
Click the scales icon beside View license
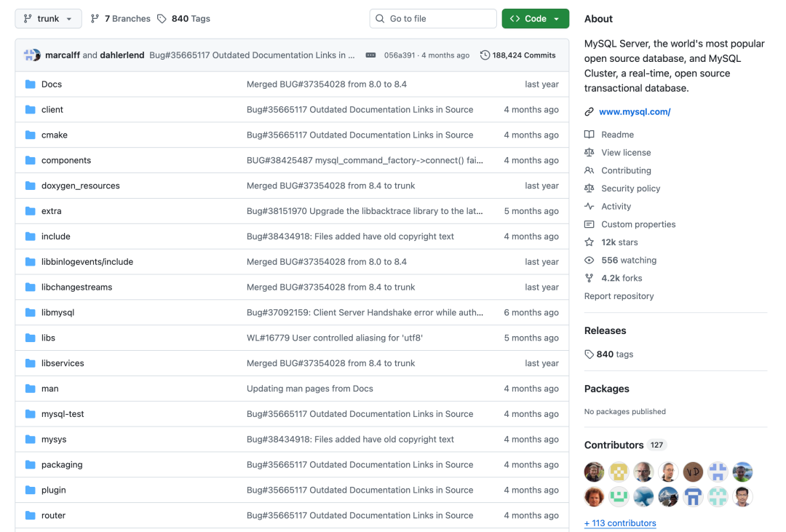point(589,152)
